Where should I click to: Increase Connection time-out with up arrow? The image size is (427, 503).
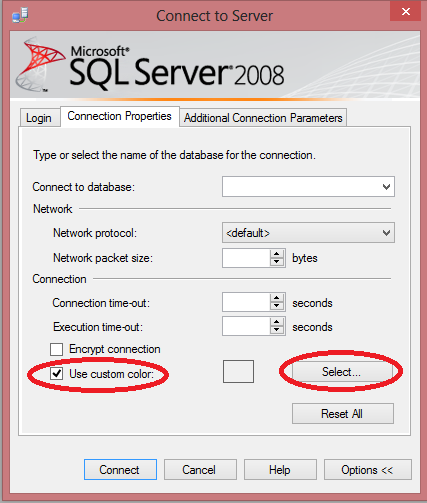[x=276, y=298]
